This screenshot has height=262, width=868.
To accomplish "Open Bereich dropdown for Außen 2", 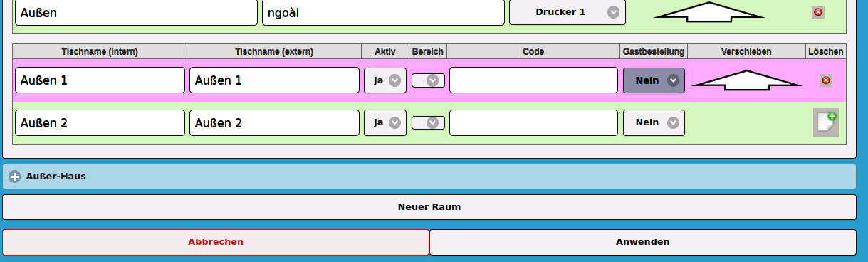I will coord(428,122).
